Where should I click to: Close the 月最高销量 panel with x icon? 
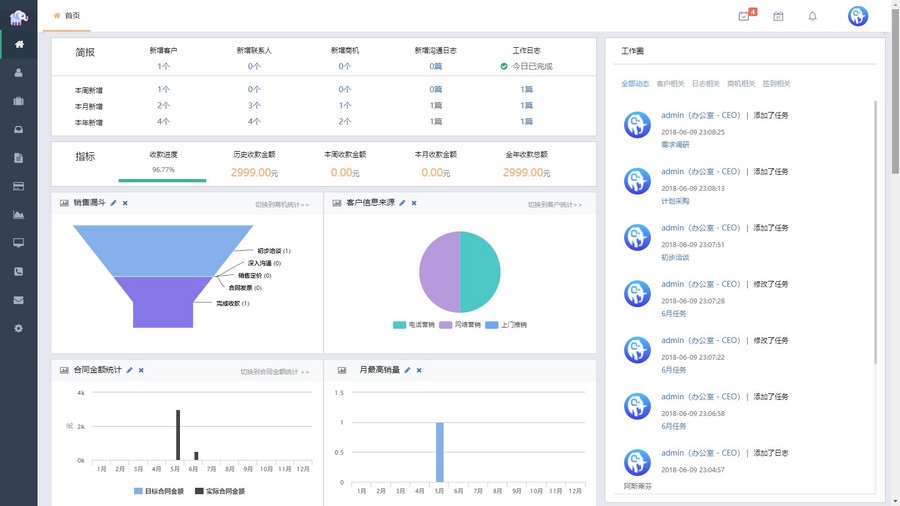[x=419, y=371]
